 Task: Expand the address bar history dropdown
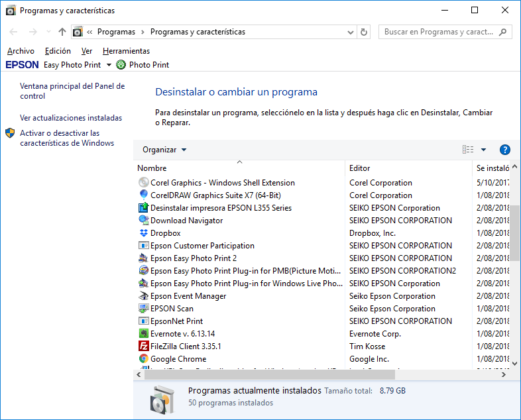click(x=350, y=32)
